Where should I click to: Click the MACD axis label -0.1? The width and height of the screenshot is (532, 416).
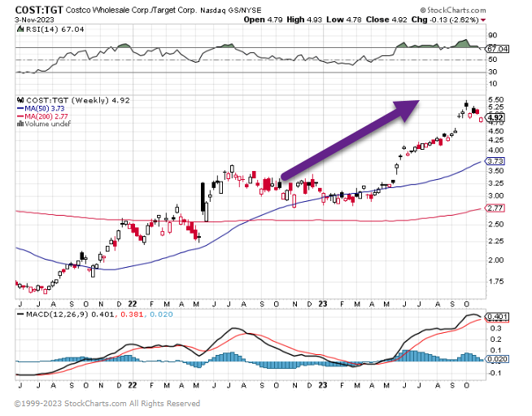495,373
